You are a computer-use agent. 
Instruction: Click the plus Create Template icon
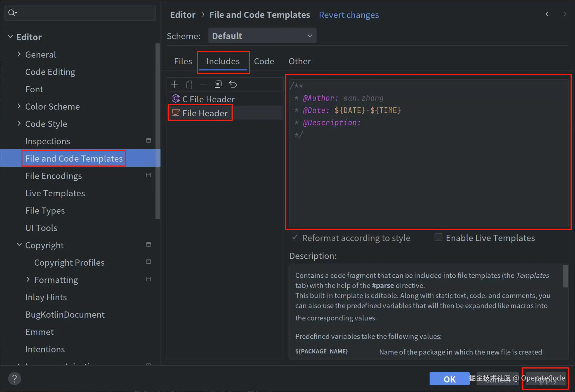(174, 84)
